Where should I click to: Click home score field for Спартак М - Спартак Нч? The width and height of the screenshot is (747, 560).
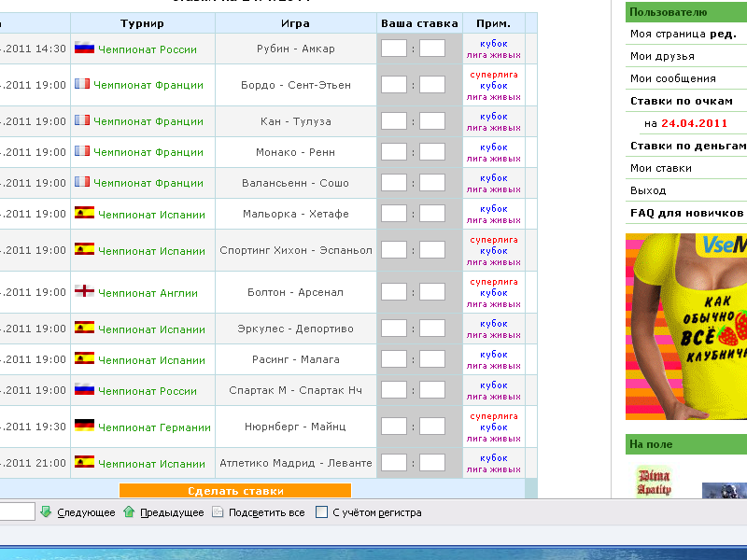(394, 390)
